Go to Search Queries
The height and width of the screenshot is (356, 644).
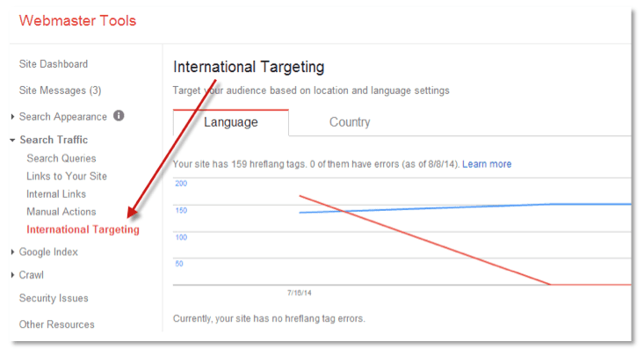(x=62, y=158)
